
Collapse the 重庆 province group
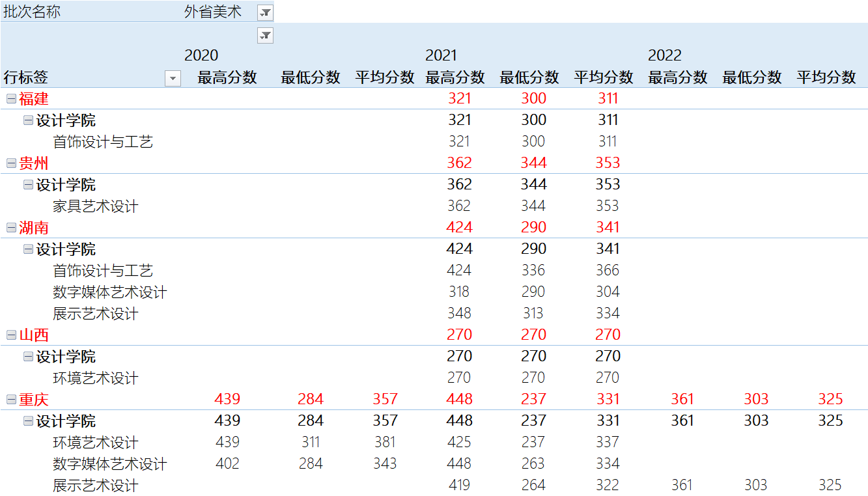pyautogui.click(x=11, y=400)
